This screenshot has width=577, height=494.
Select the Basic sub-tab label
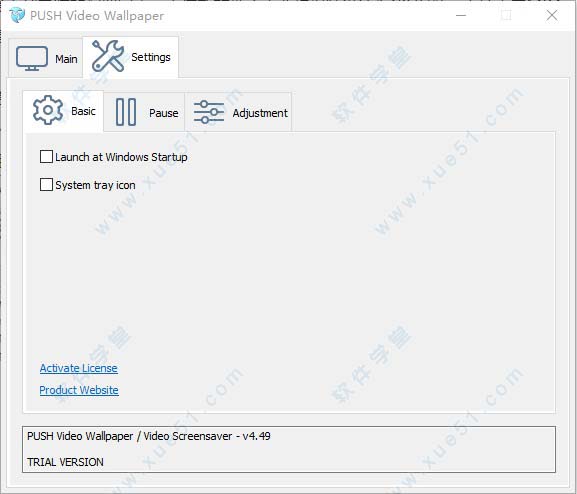(84, 111)
